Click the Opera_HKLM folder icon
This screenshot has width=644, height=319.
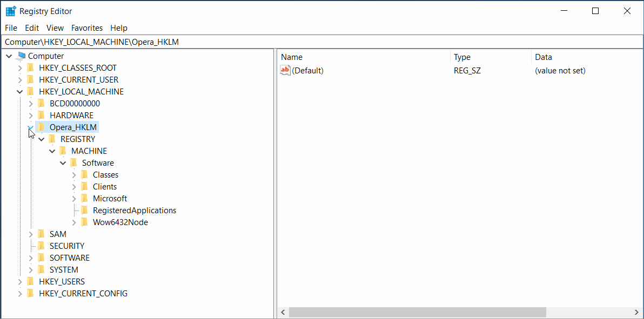click(41, 127)
